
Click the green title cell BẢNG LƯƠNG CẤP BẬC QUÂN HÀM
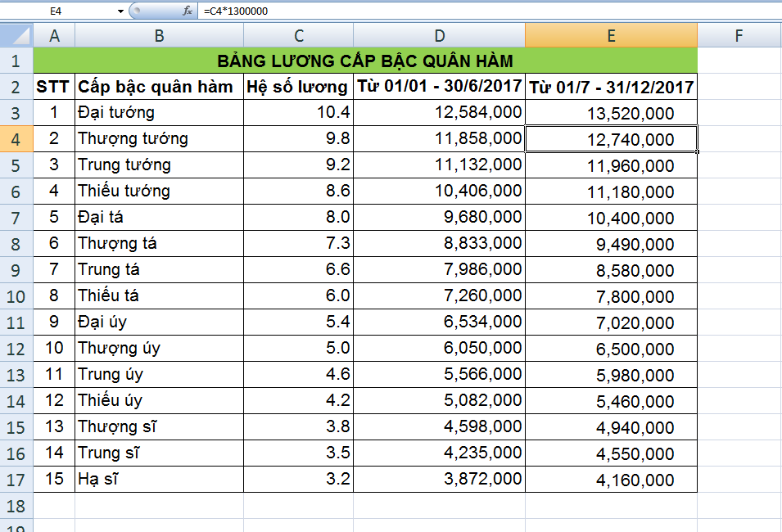(365, 61)
